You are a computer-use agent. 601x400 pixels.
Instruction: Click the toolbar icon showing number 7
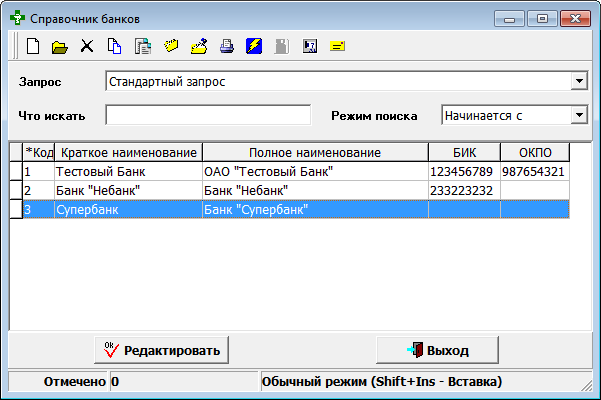[310, 46]
